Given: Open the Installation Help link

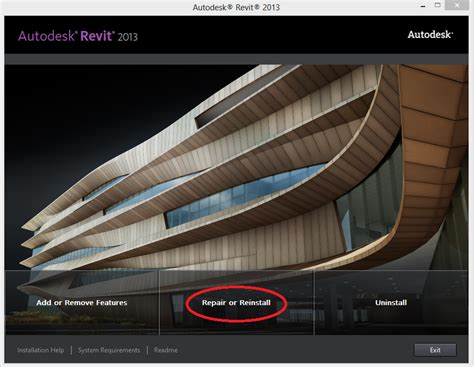Looking at the screenshot, I should pos(41,350).
